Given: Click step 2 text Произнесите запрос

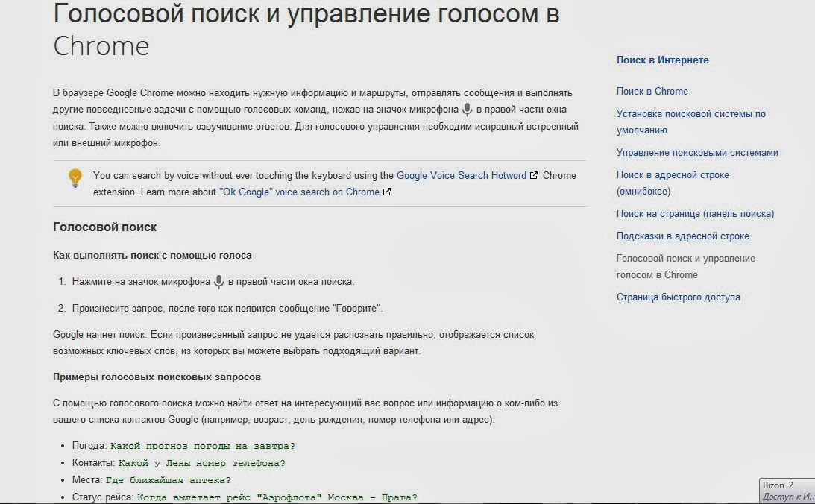Looking at the screenshot, I should (227, 309).
